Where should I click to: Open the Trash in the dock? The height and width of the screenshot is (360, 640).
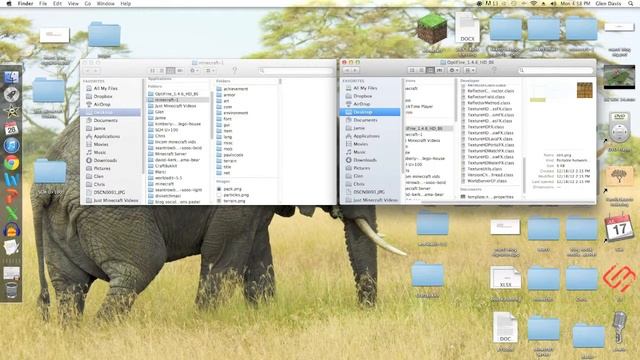[11, 290]
